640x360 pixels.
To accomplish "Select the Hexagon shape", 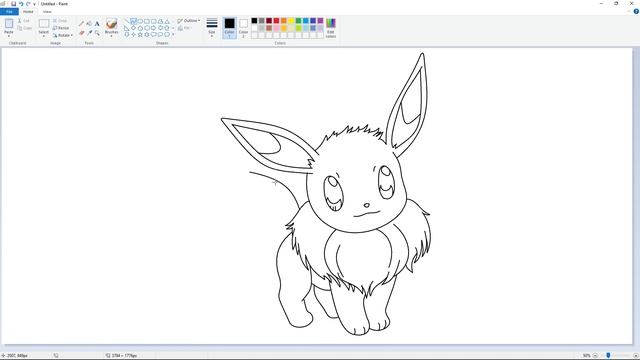I will [x=147, y=28].
